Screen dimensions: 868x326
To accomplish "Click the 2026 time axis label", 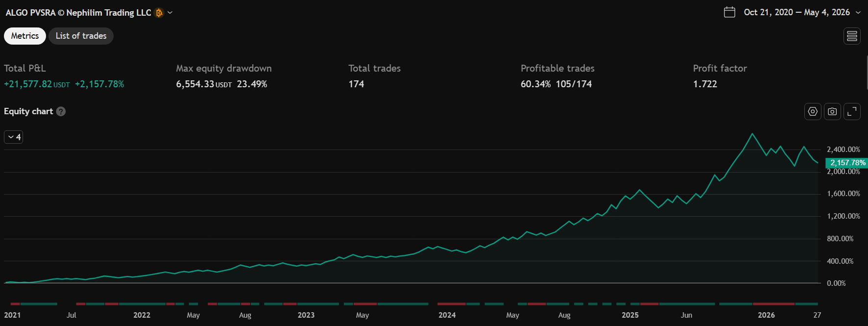I will pyautogui.click(x=766, y=315).
